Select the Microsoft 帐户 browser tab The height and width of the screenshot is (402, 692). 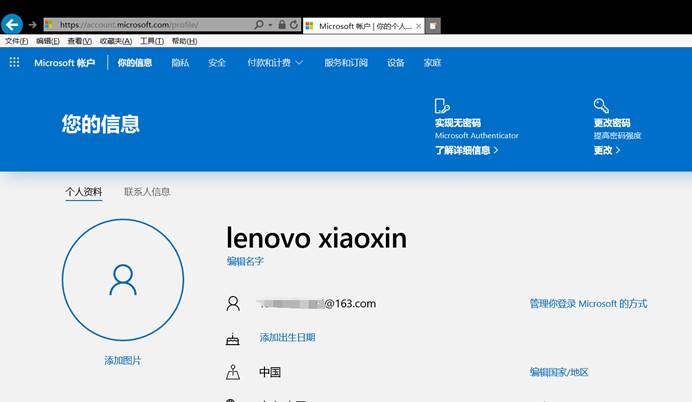364,26
